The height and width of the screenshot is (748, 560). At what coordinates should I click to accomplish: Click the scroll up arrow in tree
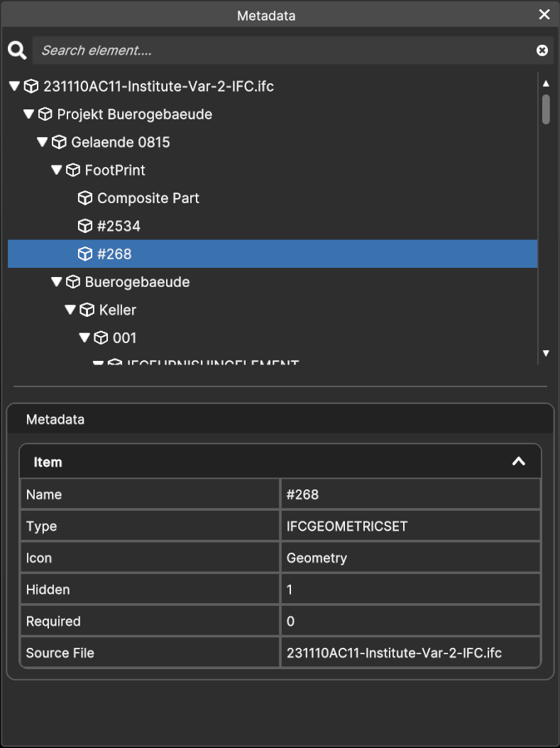tap(546, 84)
